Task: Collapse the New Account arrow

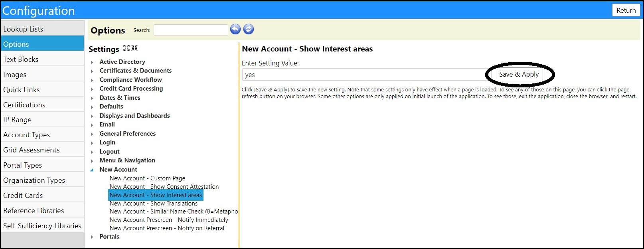Action: tap(92, 170)
